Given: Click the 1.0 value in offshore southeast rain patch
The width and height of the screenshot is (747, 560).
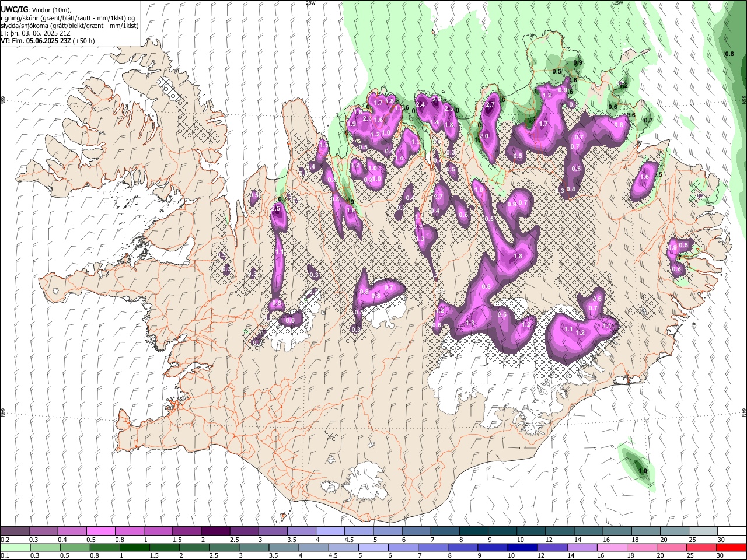Looking at the screenshot, I should point(643,471).
